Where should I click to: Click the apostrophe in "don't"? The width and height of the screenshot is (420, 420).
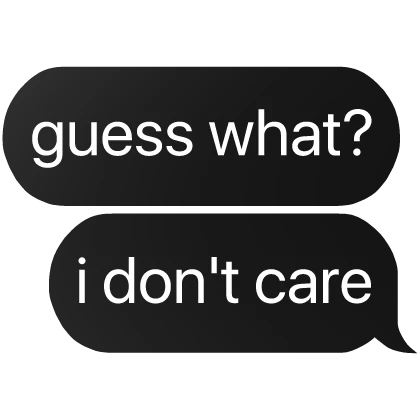216,264
